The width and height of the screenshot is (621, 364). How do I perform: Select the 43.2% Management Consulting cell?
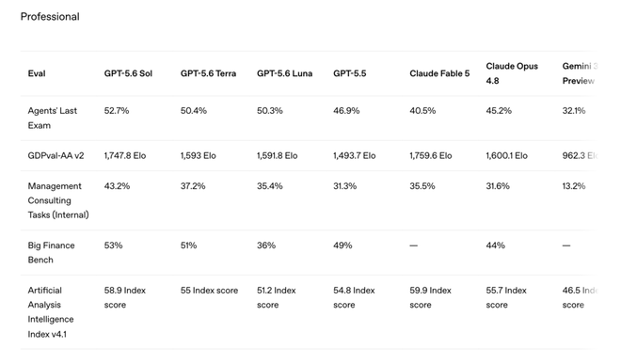[x=117, y=186]
